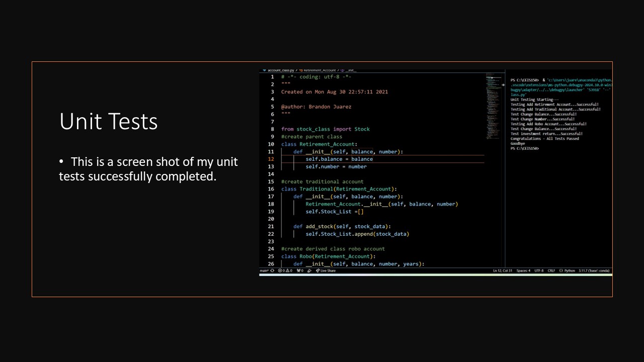This screenshot has width=644, height=362.
Task: Click 'from stock_class import Stock' line
Action: point(326,129)
